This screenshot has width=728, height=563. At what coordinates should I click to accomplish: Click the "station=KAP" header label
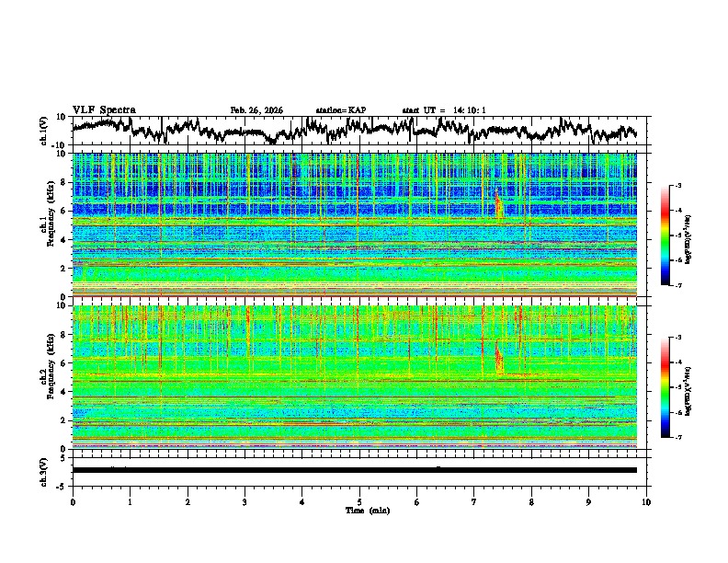tap(341, 110)
